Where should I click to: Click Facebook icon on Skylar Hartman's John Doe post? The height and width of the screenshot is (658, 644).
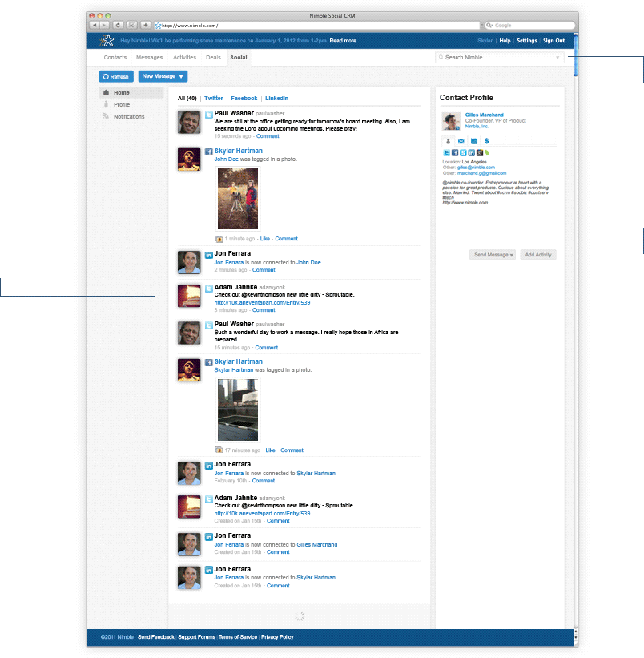209,151
